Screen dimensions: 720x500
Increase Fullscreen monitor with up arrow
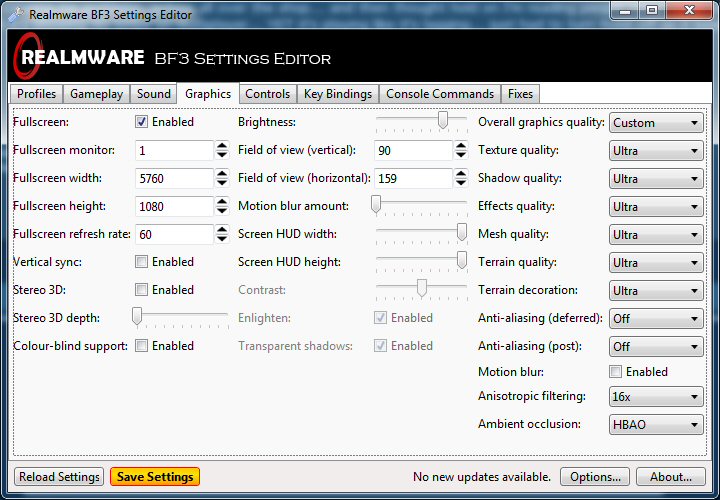(222, 146)
